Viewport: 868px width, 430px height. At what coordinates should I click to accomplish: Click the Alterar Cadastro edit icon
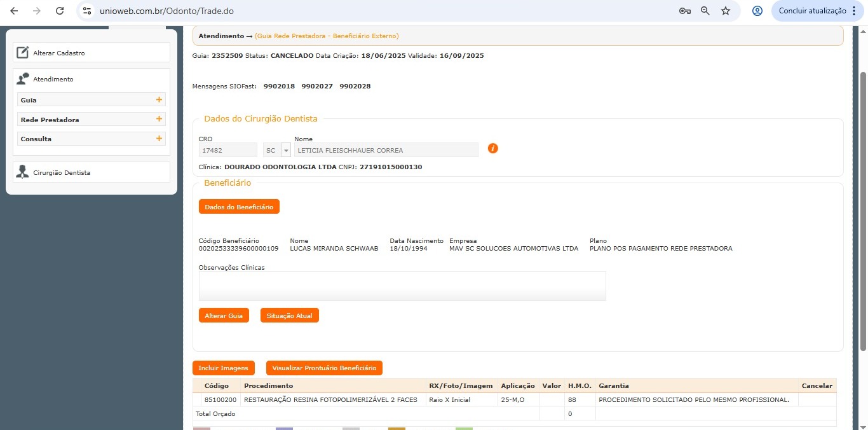click(23, 53)
